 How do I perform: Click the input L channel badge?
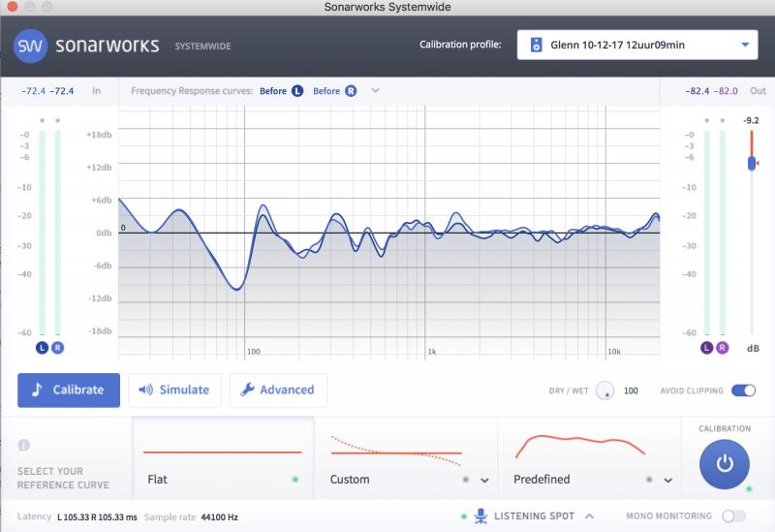point(42,348)
